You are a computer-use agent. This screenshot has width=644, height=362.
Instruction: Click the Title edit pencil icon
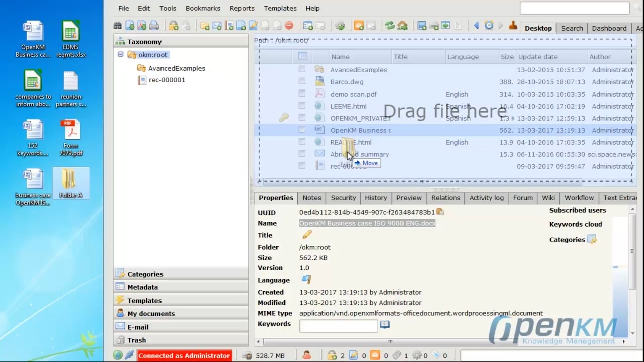pyautogui.click(x=307, y=235)
